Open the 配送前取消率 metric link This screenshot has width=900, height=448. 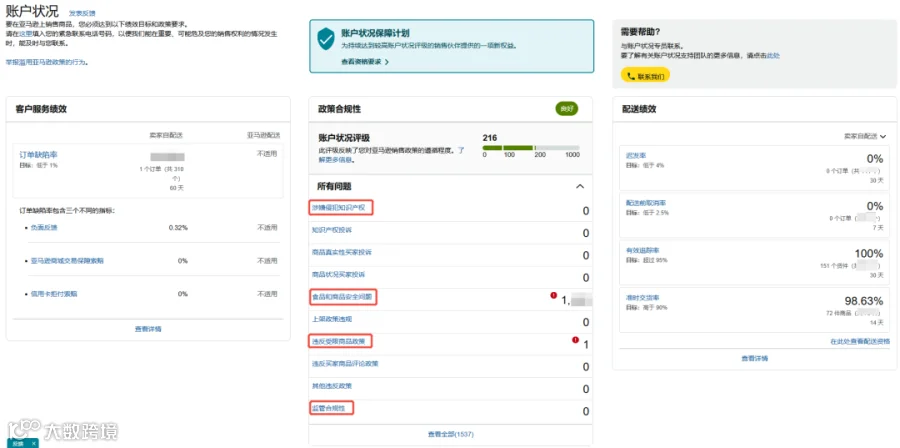coord(646,204)
